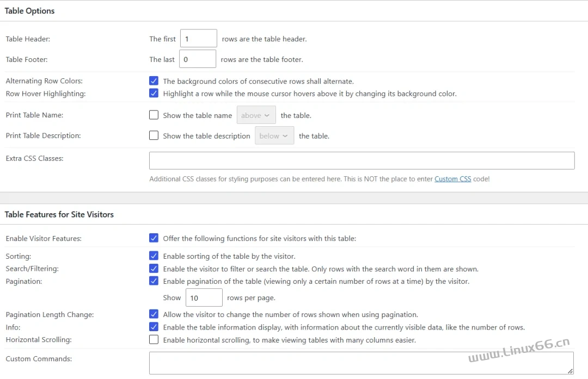Check the Show the table description checkbox

pyautogui.click(x=154, y=135)
